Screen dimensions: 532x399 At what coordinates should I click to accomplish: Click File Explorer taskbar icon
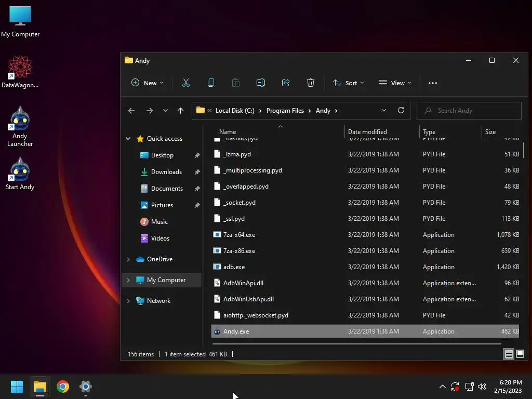point(39,387)
